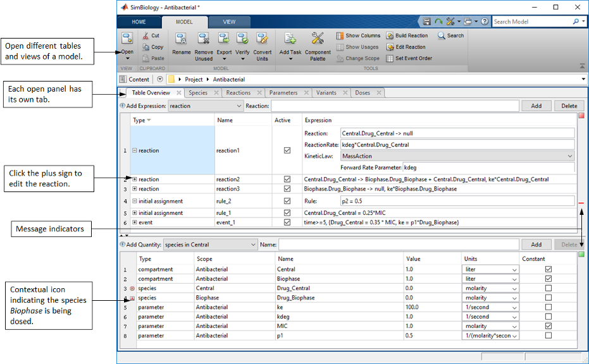This screenshot has height=364, width=589.
Task: Switch to the Parameters tab
Action: click(x=283, y=93)
